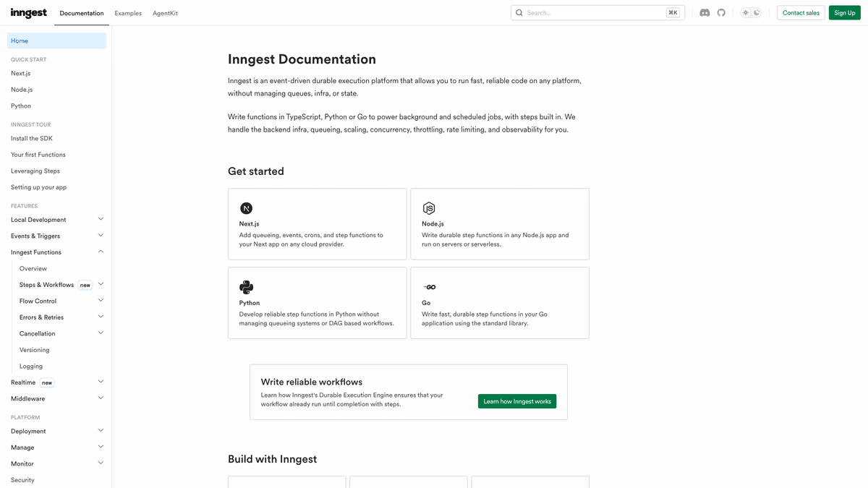Screen dimensions: 868x488
Task: Open the Logging page
Action: [x=31, y=366]
